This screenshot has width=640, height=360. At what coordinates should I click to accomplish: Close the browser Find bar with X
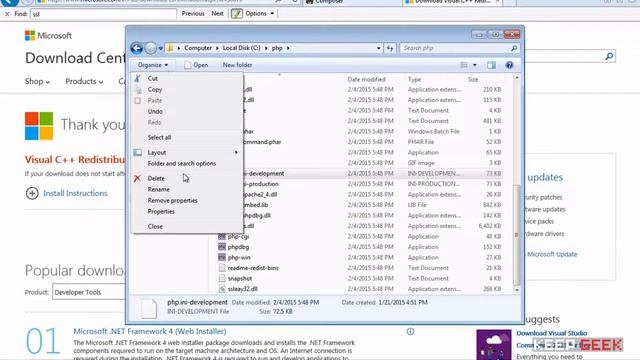point(7,14)
